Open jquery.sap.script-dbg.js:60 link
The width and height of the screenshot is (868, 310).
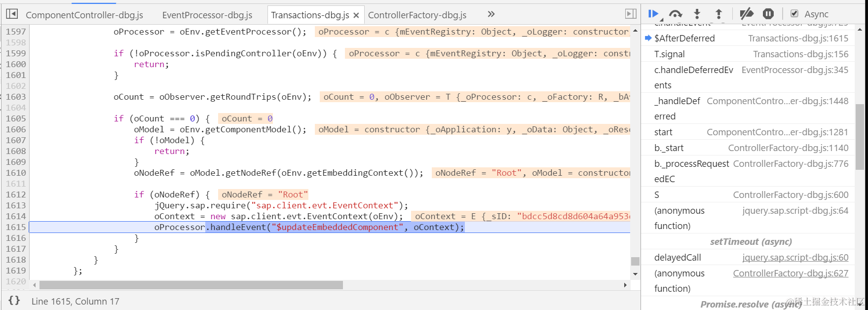pos(795,257)
